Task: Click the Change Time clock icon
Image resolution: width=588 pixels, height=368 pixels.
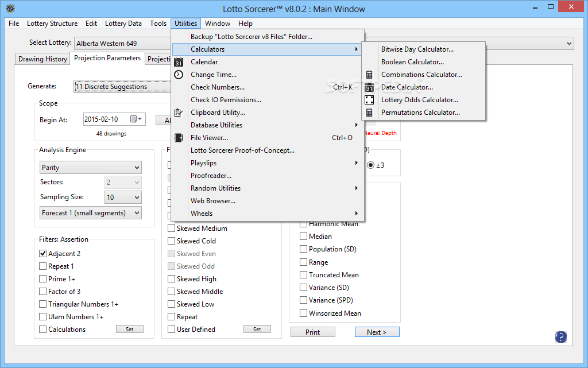Action: click(179, 75)
